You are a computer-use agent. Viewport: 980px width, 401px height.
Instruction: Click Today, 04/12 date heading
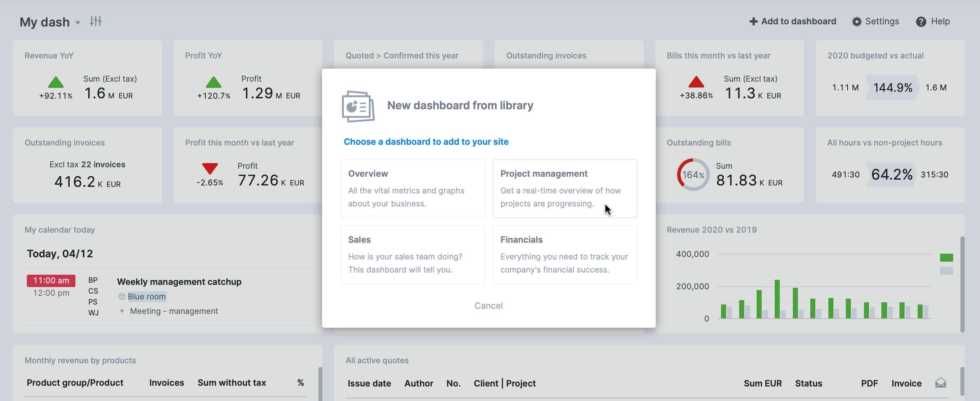tap(60, 253)
